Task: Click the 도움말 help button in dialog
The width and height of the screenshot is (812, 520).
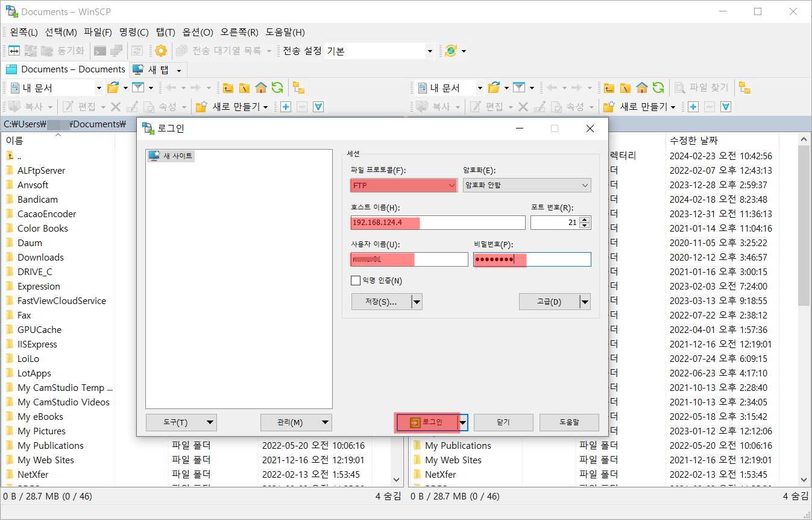Action: click(569, 423)
